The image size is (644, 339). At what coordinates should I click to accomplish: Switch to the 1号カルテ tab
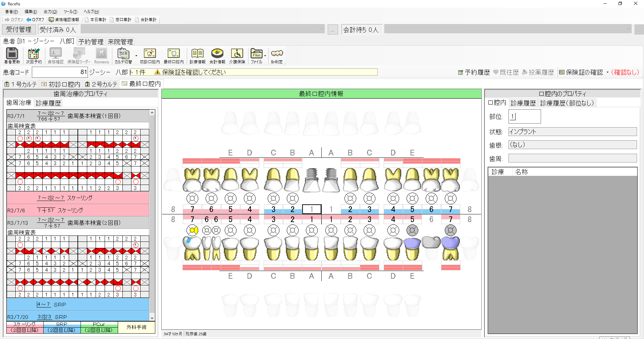[x=21, y=84]
